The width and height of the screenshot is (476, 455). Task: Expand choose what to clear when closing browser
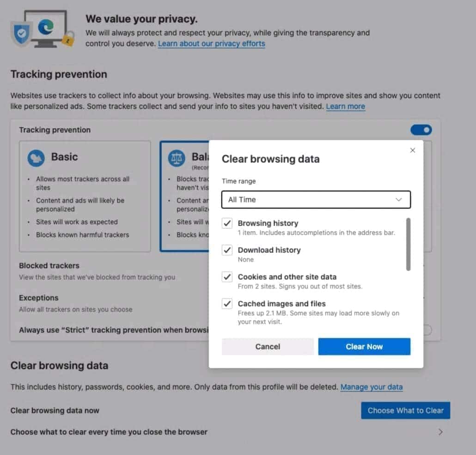tap(439, 431)
